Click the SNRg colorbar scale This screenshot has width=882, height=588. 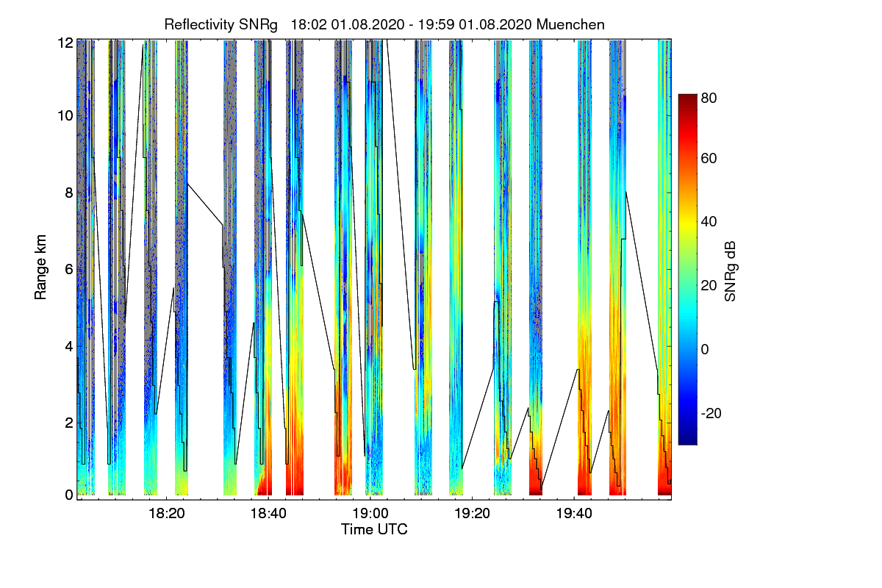(x=687, y=269)
